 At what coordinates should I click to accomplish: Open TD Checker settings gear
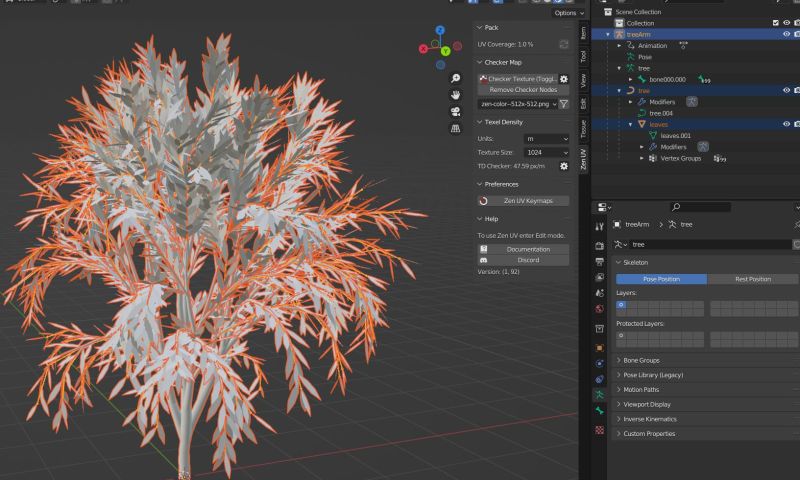tap(564, 166)
